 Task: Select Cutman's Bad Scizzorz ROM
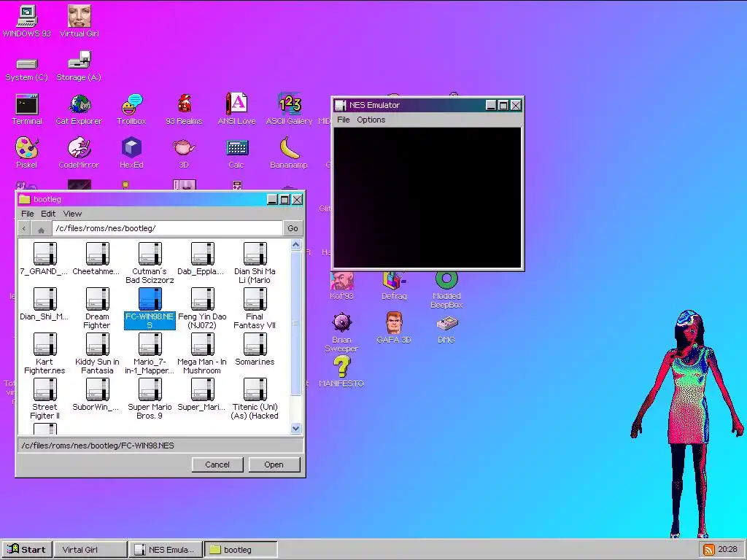pyautogui.click(x=150, y=262)
